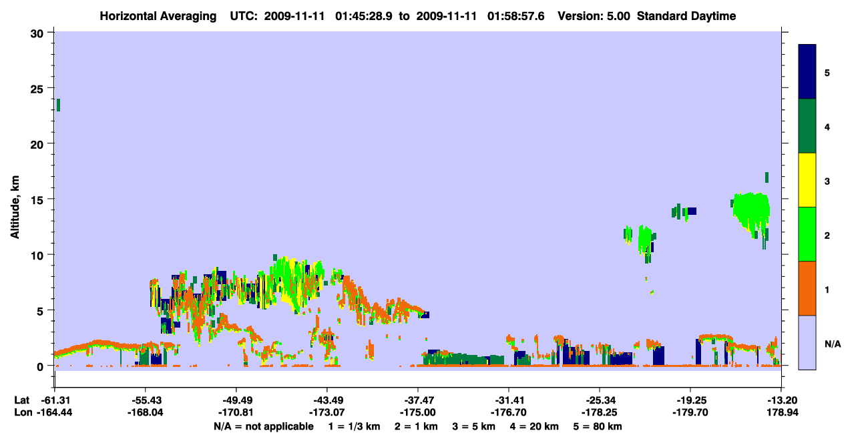868x445 pixels.
Task: Click the longitude value -164.44
Action: 54,413
